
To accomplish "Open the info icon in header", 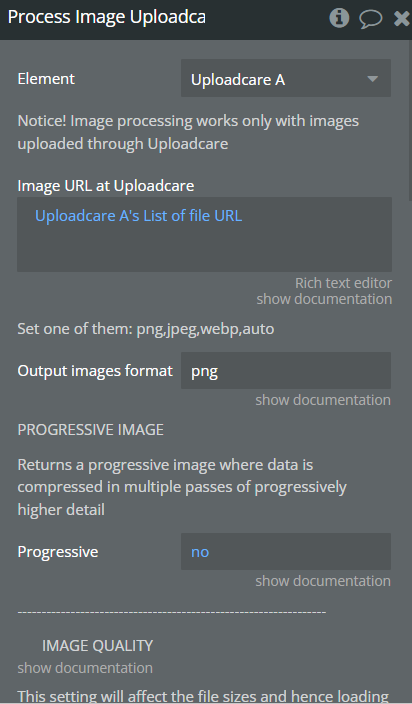I will (x=339, y=18).
